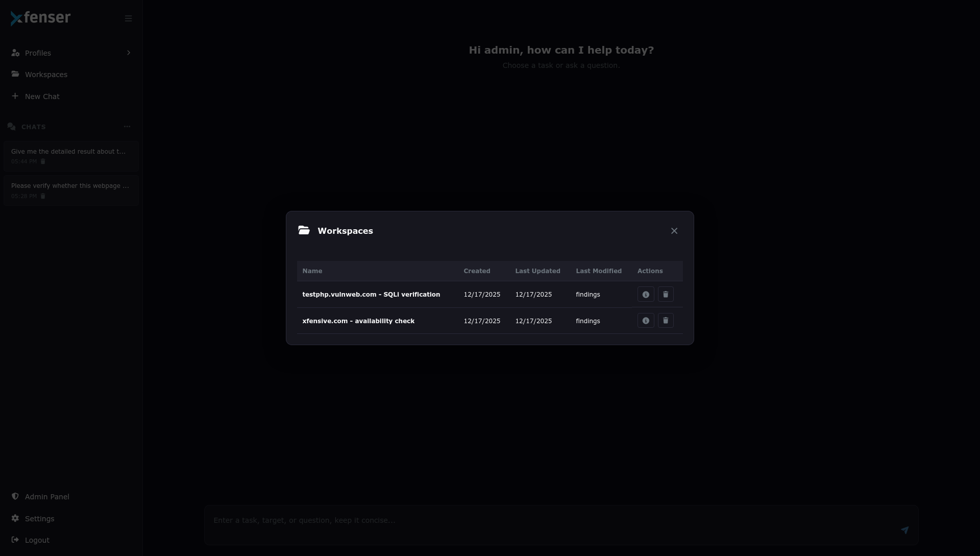Expand the Profiles submenu chevron

[x=129, y=53]
